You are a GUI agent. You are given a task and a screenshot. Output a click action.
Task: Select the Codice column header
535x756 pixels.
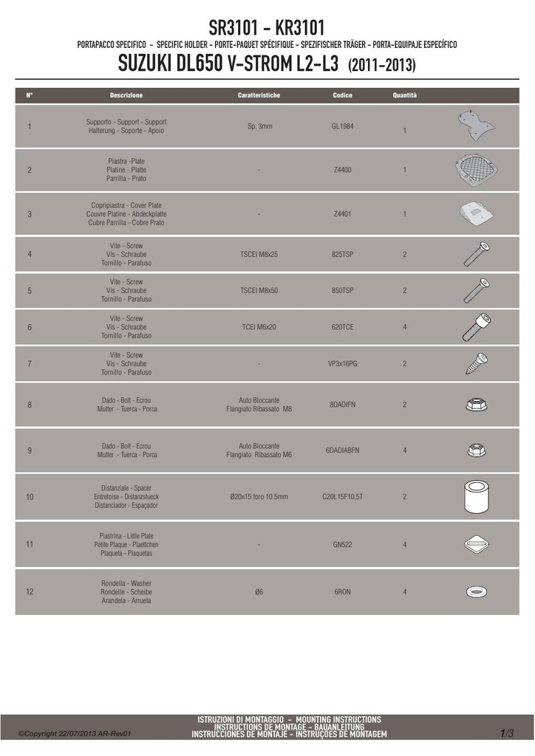(343, 95)
